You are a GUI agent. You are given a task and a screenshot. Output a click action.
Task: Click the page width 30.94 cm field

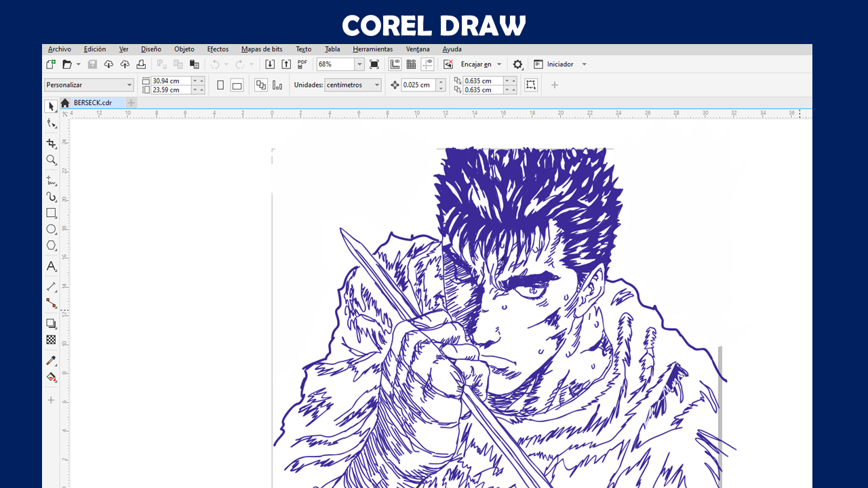(170, 81)
